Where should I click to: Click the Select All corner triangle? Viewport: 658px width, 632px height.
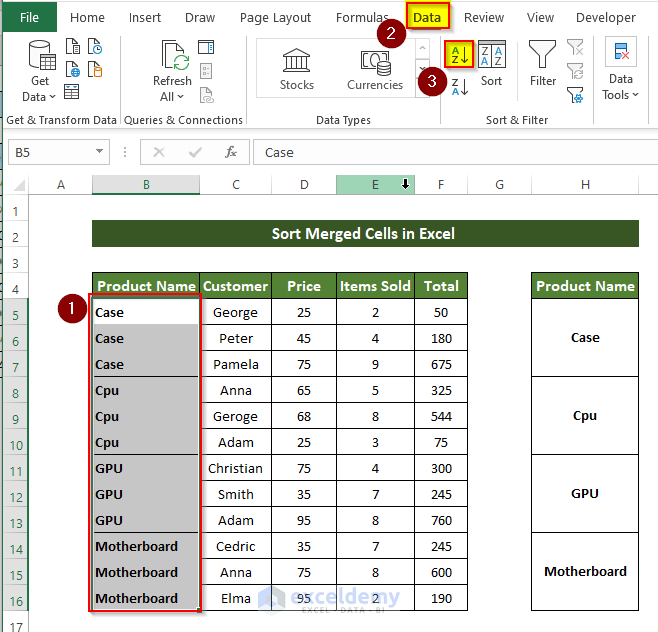18,185
